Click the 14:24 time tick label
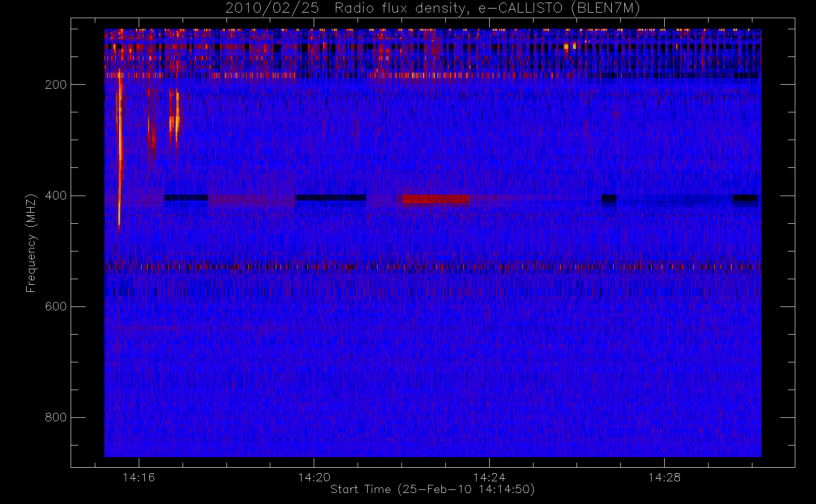Viewport: 816px width, 504px height. (x=489, y=477)
